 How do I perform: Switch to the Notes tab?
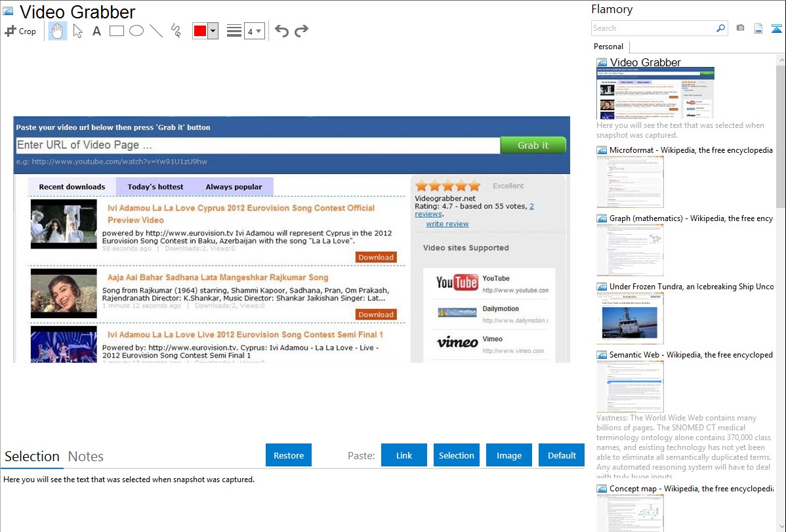click(x=86, y=457)
